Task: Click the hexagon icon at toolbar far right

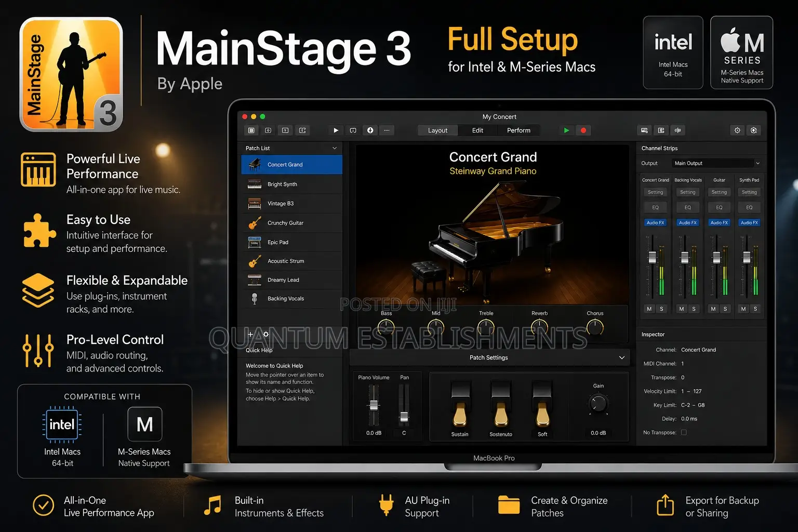Action: click(754, 130)
